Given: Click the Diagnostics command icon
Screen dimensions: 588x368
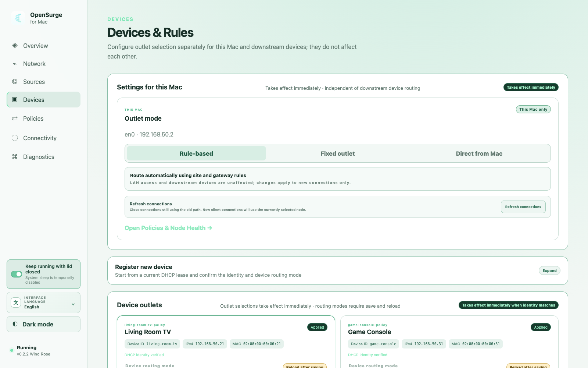Looking at the screenshot, I should (x=15, y=157).
